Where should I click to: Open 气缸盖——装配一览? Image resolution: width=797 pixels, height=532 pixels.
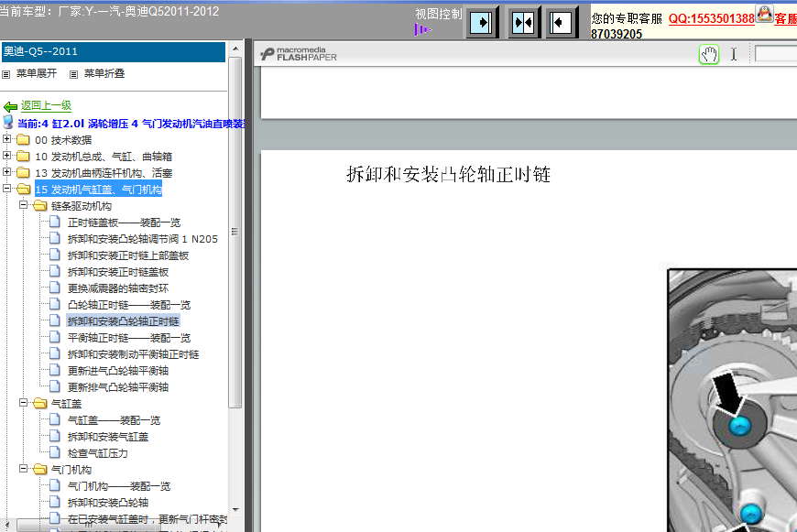pyautogui.click(x=114, y=420)
